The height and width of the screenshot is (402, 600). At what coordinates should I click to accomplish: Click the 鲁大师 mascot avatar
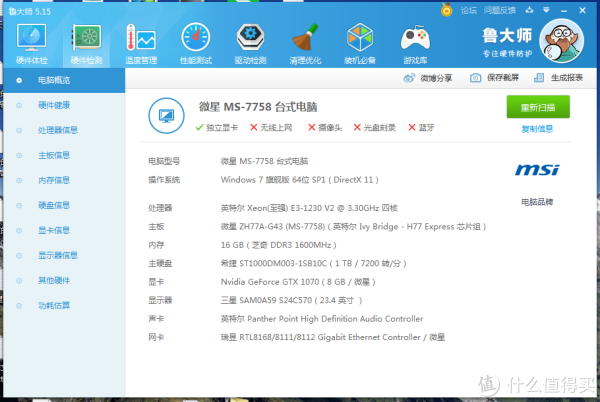pyautogui.click(x=561, y=41)
